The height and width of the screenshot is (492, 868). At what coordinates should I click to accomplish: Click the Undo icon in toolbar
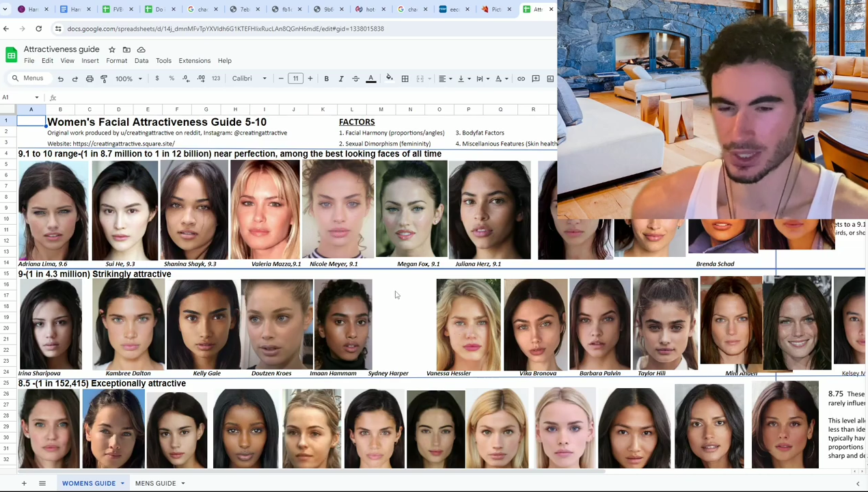tap(61, 79)
